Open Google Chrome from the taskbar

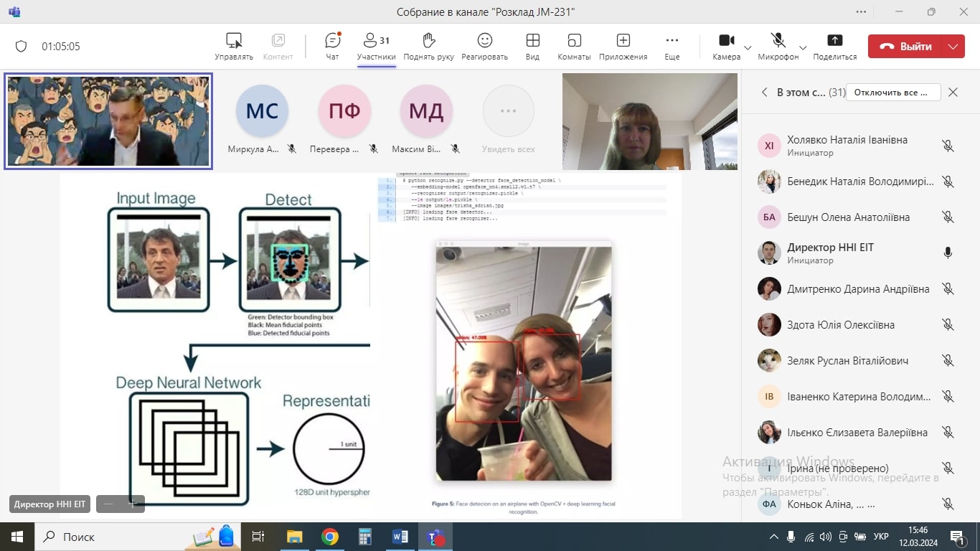pos(330,537)
